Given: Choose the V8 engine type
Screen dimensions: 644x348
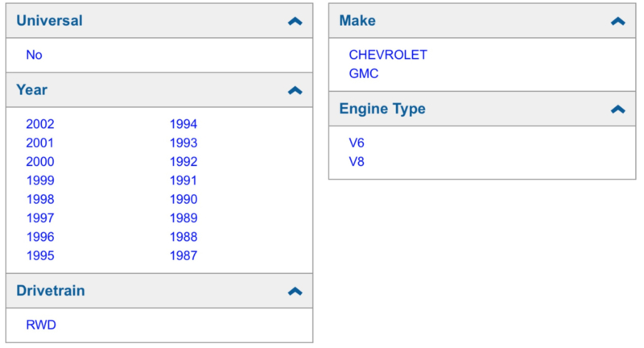Looking at the screenshot, I should tap(357, 161).
